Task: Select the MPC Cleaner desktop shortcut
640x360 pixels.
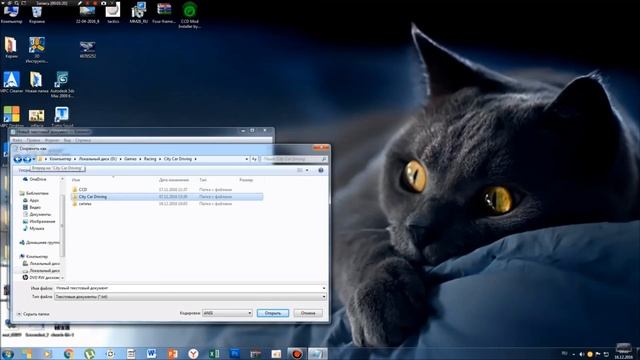Action: point(11,82)
